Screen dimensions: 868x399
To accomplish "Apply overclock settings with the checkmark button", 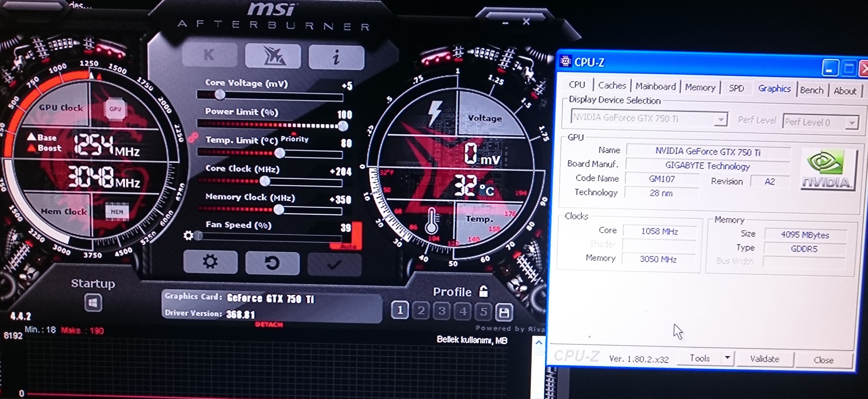I will coord(334,265).
